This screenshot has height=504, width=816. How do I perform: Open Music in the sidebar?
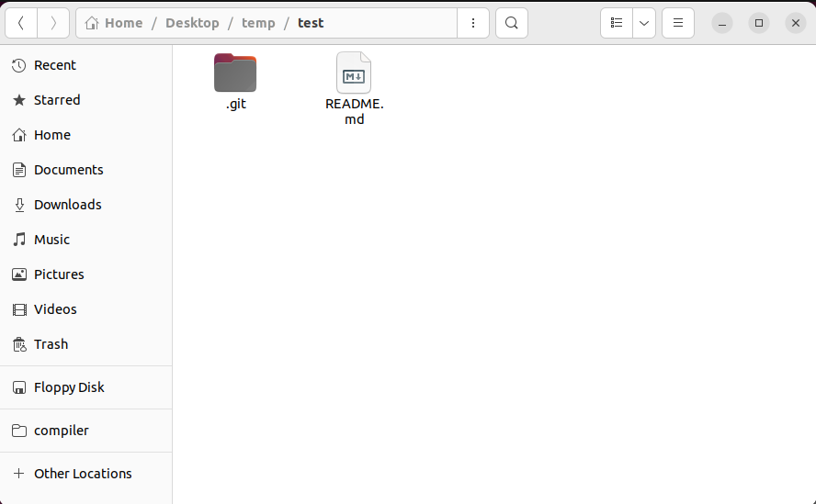click(x=85, y=240)
